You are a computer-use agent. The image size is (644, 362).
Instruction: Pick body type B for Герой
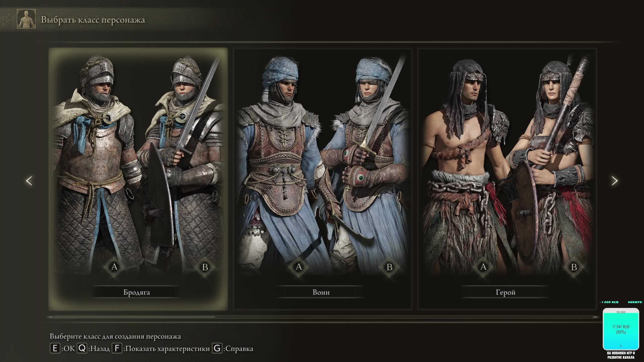coord(574,267)
